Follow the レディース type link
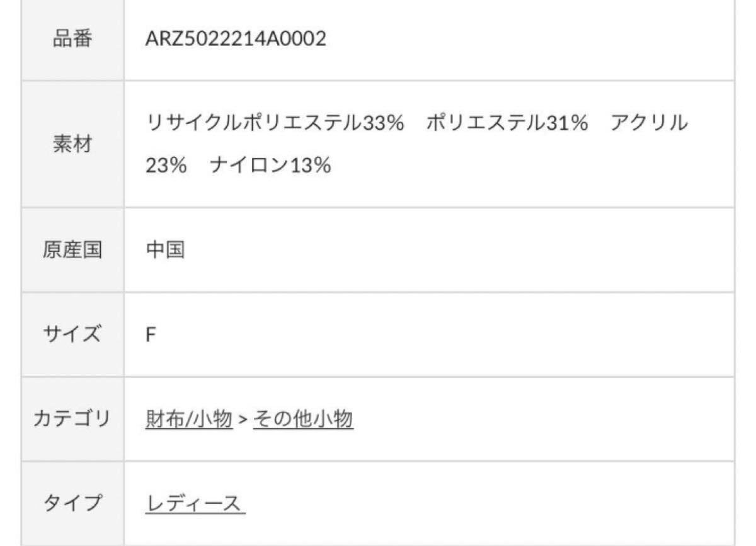Viewport: 756px width, 546px height. click(195, 503)
